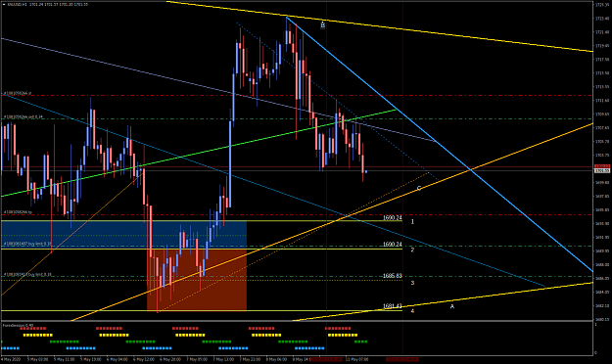Select the sell 0.34 order line label
Viewport: 612px width, 364px height.
click(24, 117)
